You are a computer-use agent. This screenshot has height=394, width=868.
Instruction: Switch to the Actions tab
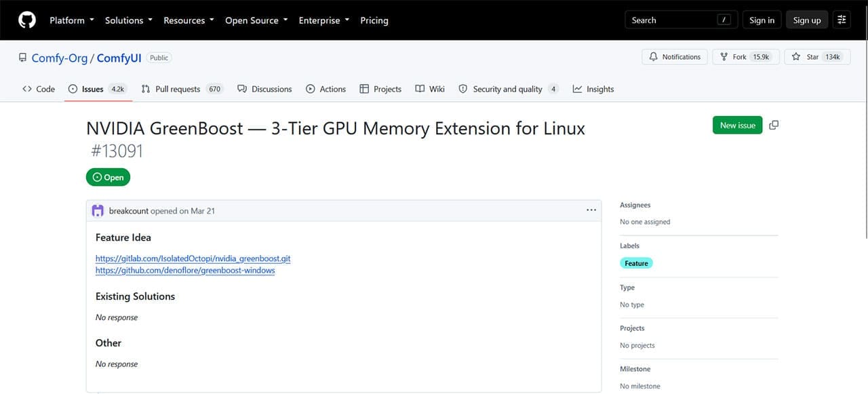coord(325,89)
